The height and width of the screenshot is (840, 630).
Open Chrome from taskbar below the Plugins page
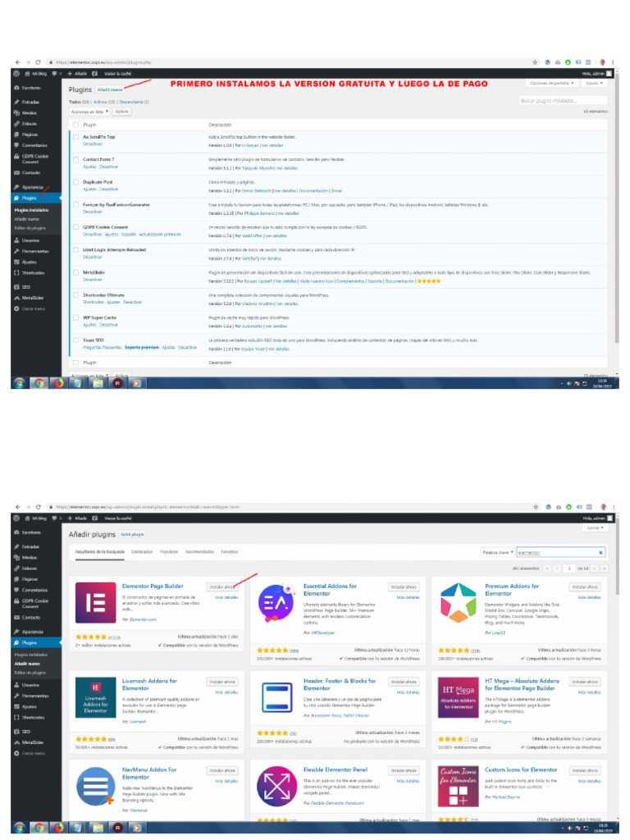click(x=39, y=383)
